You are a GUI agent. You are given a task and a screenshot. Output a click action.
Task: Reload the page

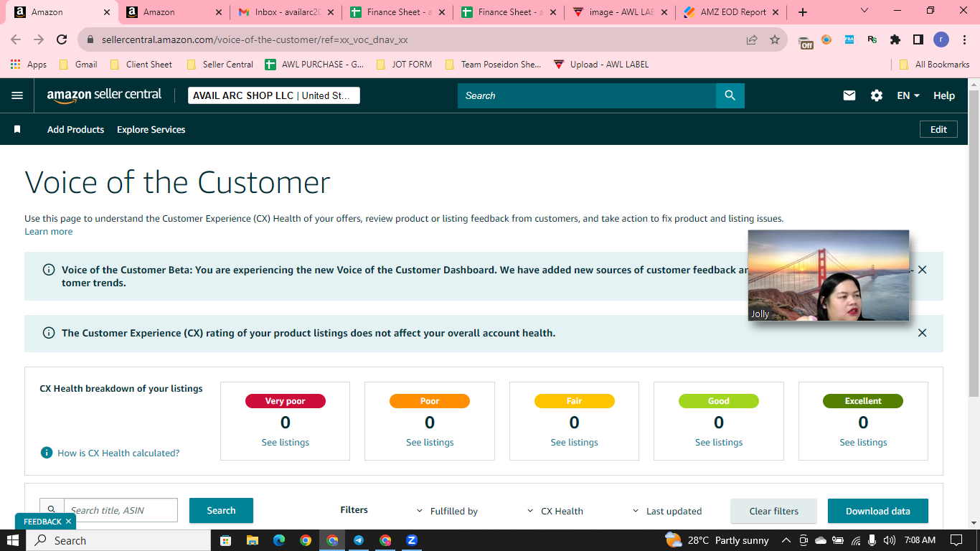62,40
